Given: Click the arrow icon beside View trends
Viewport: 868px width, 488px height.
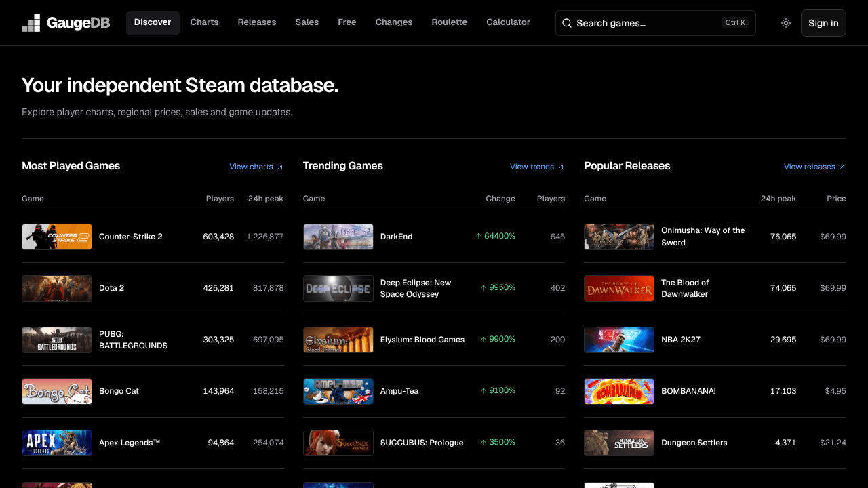Looking at the screenshot, I should click(561, 167).
